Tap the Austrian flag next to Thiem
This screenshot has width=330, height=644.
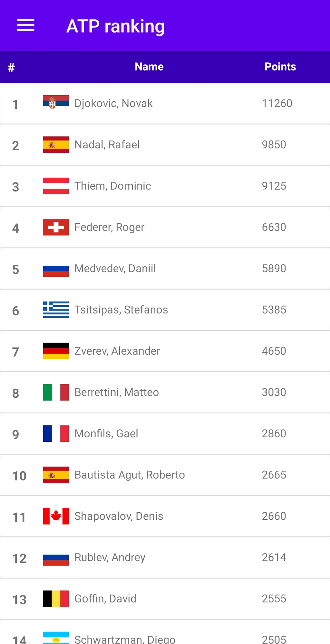click(56, 186)
